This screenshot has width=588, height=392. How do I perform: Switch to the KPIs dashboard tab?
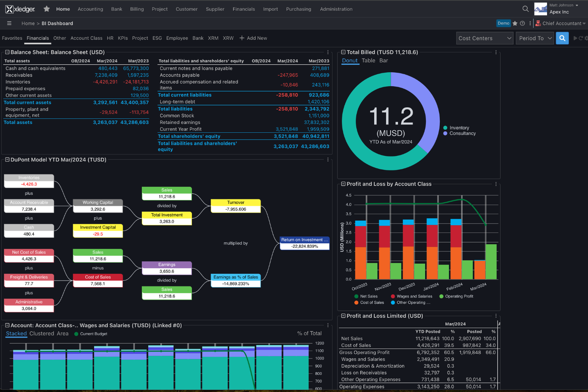tap(122, 38)
